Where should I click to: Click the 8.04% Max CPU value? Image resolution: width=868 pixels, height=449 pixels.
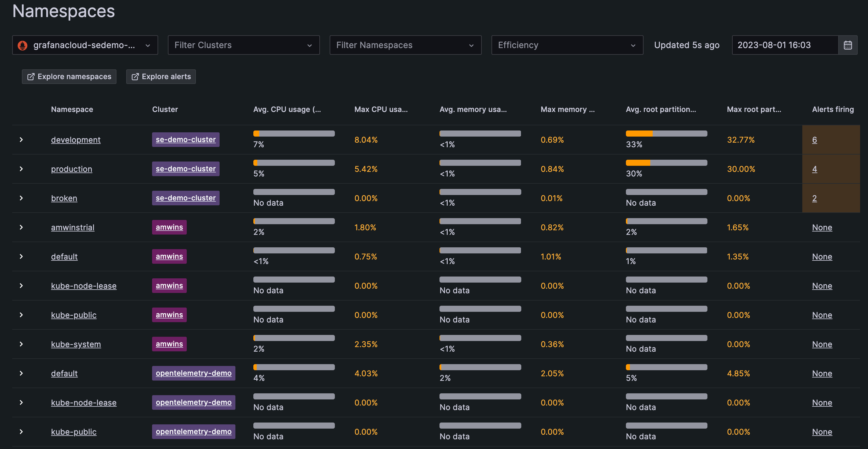366,140
